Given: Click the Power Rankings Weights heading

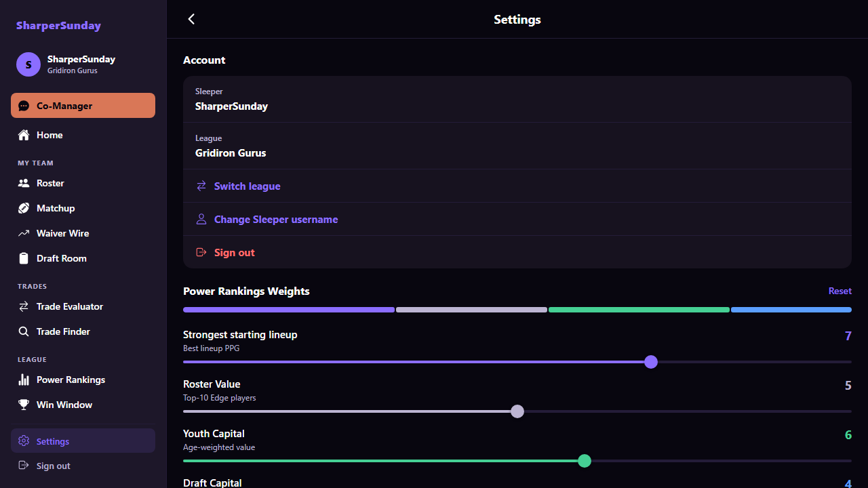Looking at the screenshot, I should click(x=246, y=291).
